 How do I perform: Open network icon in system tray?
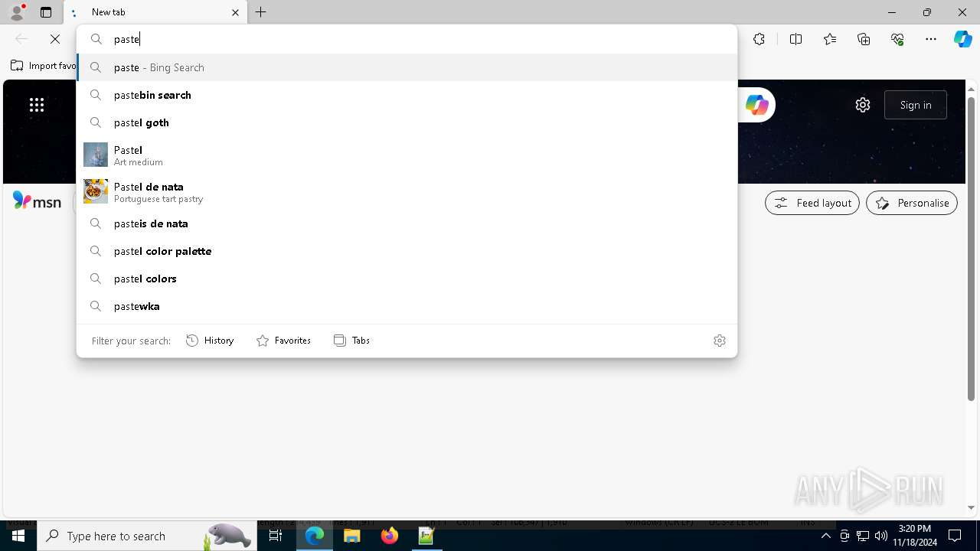[x=863, y=536]
